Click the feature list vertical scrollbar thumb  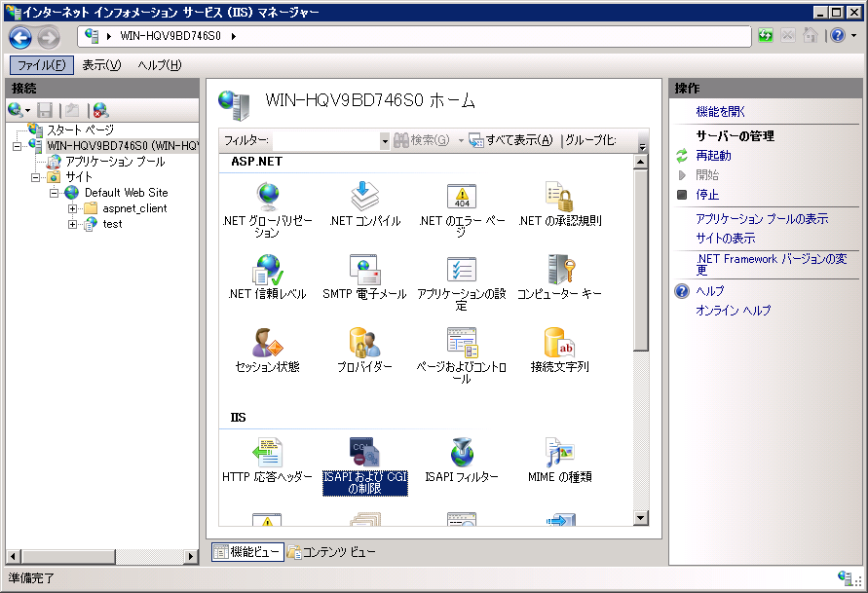(x=640, y=260)
